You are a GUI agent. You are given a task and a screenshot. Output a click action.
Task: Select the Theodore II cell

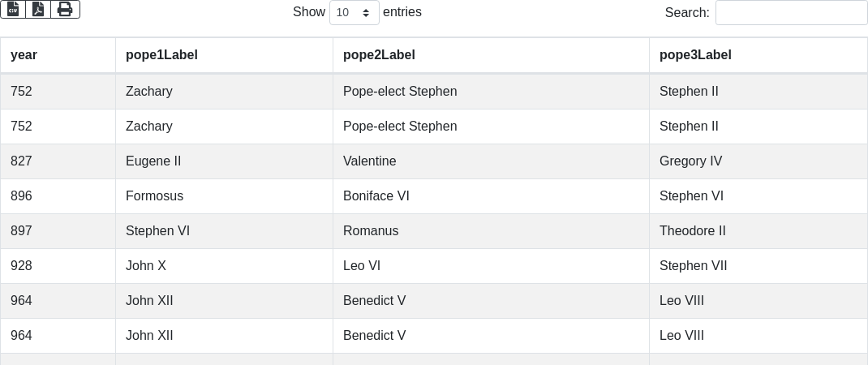[758, 231]
